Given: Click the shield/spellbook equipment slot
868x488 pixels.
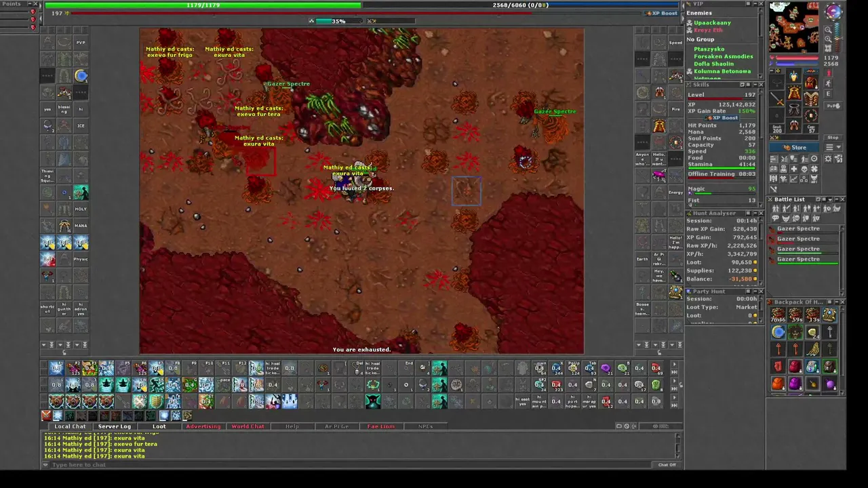Looking at the screenshot, I should (x=811, y=100).
